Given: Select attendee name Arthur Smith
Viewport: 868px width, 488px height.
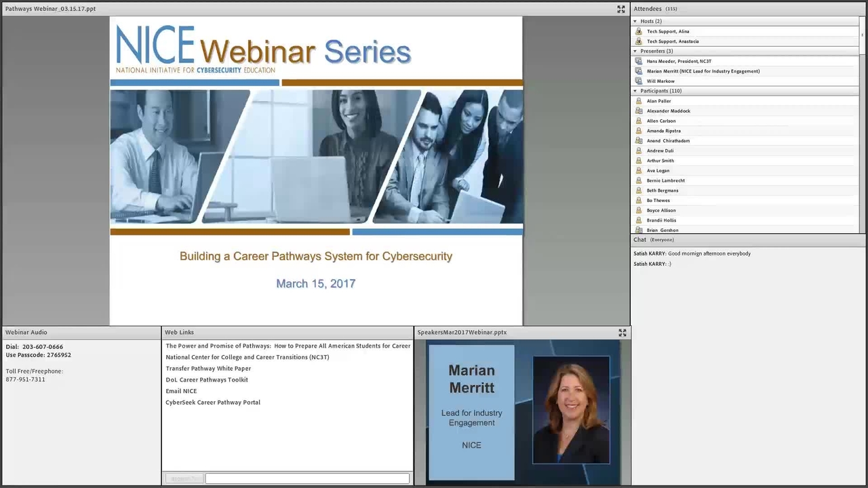Looking at the screenshot, I should [x=660, y=161].
